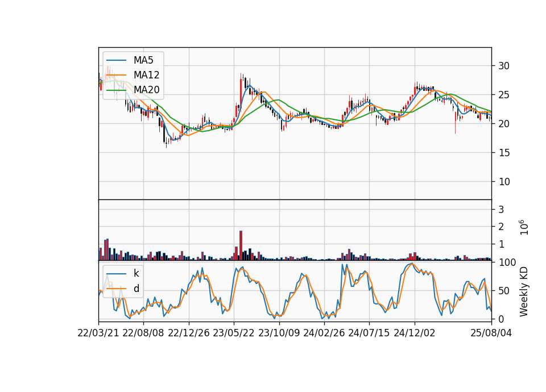Click the MA20 legend entry
This screenshot has height=392, width=546.
133,90
